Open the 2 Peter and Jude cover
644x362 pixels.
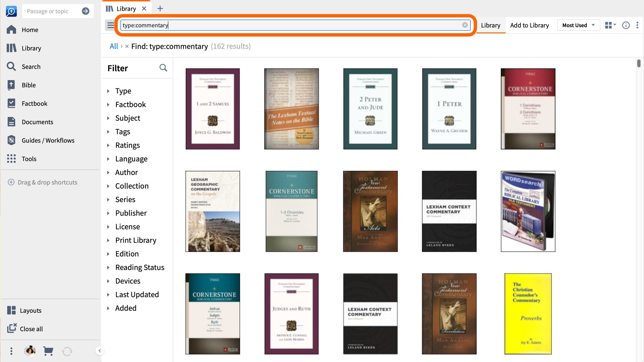pyautogui.click(x=370, y=109)
